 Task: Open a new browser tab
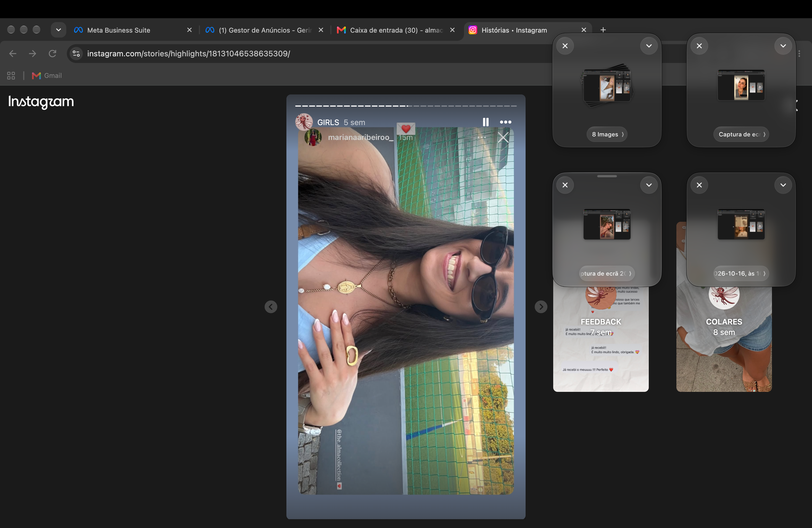603,30
